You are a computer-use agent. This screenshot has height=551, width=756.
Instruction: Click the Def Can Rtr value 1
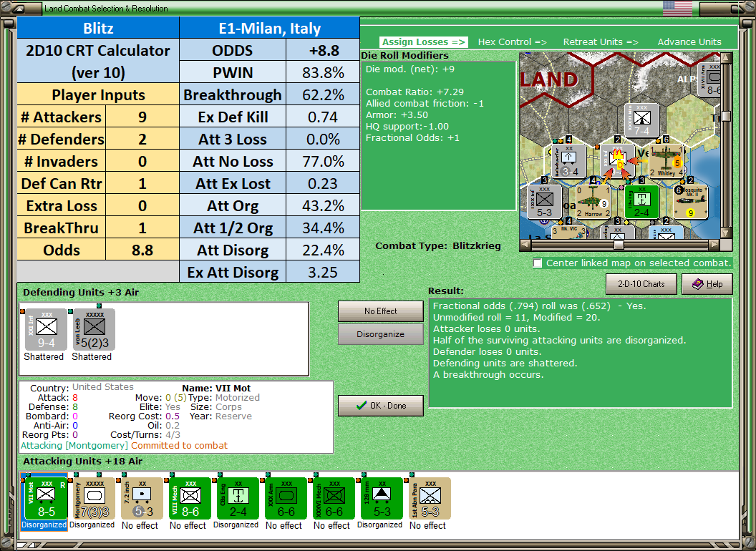click(x=142, y=184)
